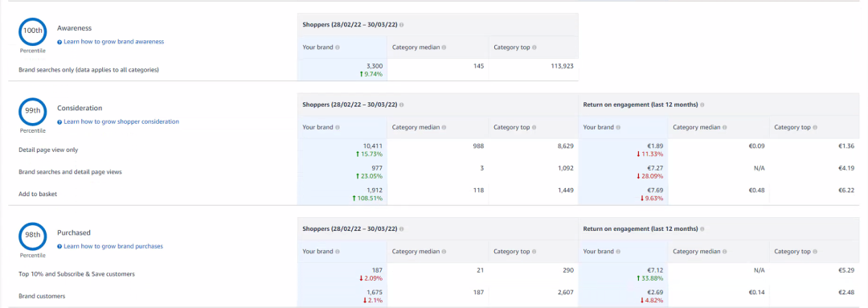Click info icon beside Purchased Shoppers date header
This screenshot has height=308, width=868.
tap(401, 228)
